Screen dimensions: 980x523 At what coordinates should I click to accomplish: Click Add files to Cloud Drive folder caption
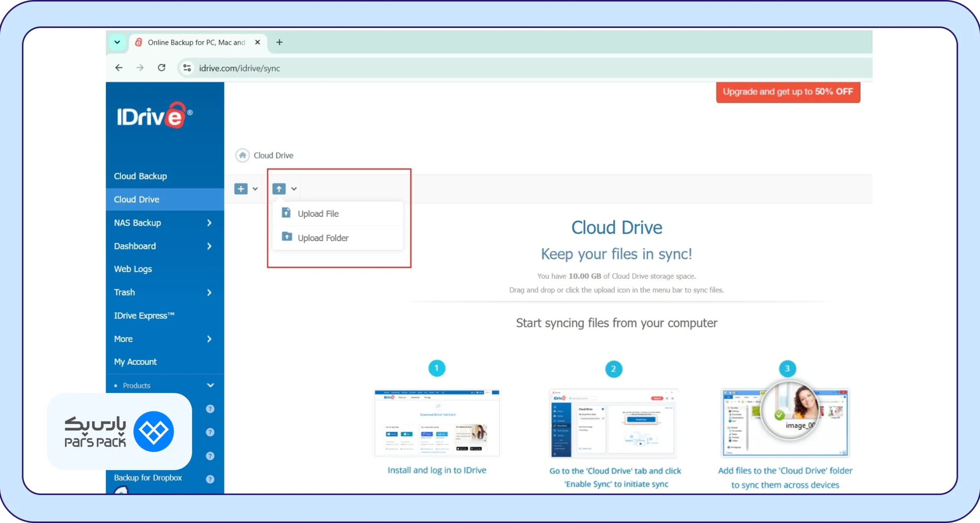[x=786, y=477]
